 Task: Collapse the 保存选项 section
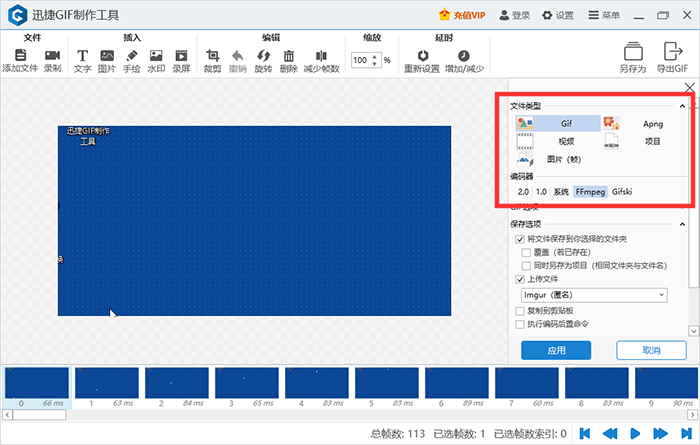(x=681, y=224)
